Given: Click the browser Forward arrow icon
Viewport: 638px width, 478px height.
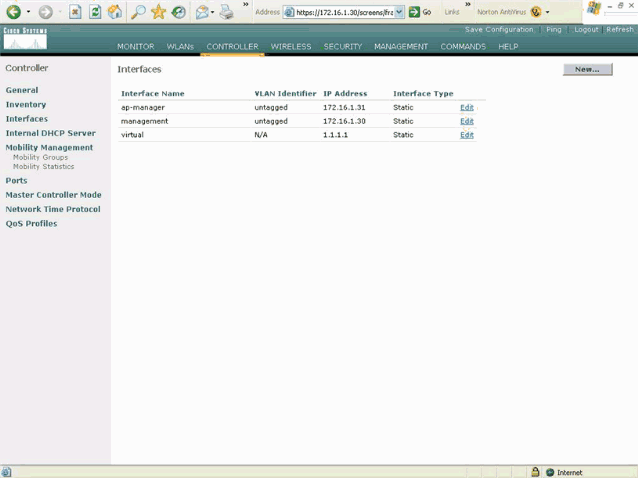Looking at the screenshot, I should click(x=46, y=12).
